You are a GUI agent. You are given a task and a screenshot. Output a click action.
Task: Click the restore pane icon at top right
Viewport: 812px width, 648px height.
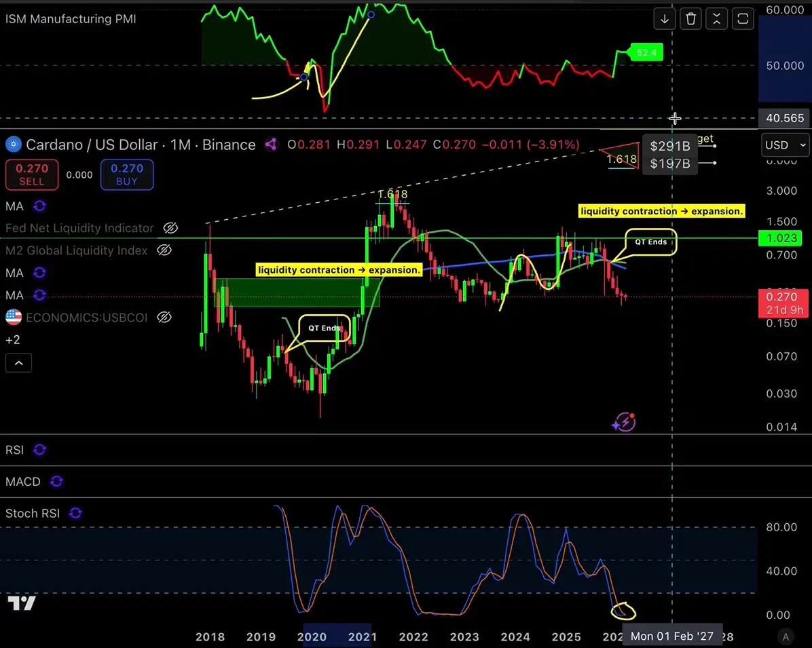click(743, 18)
